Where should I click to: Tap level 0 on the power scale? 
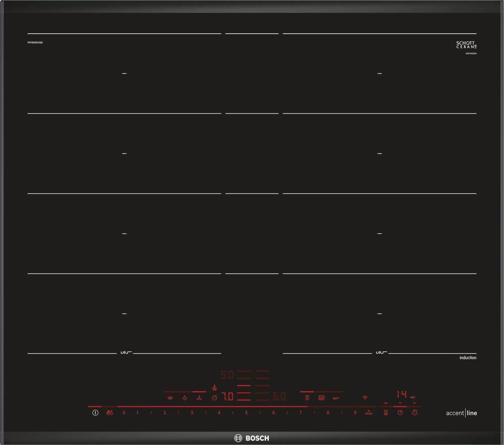[x=124, y=413]
